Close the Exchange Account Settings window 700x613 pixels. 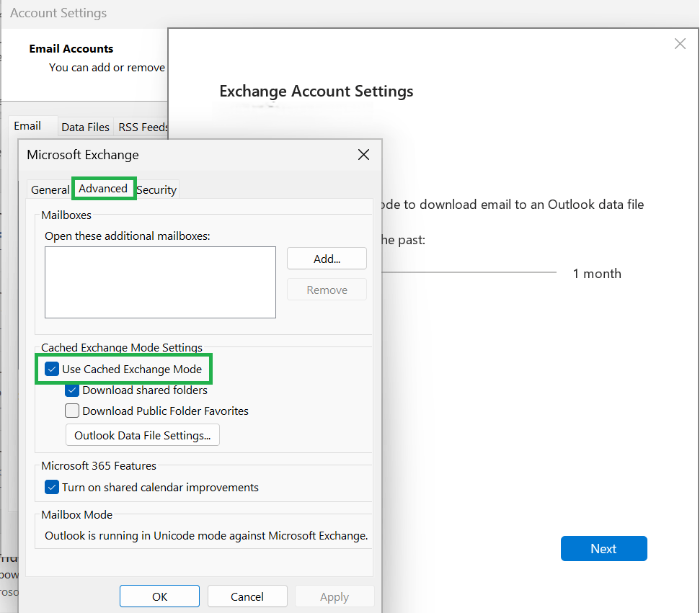click(x=680, y=44)
